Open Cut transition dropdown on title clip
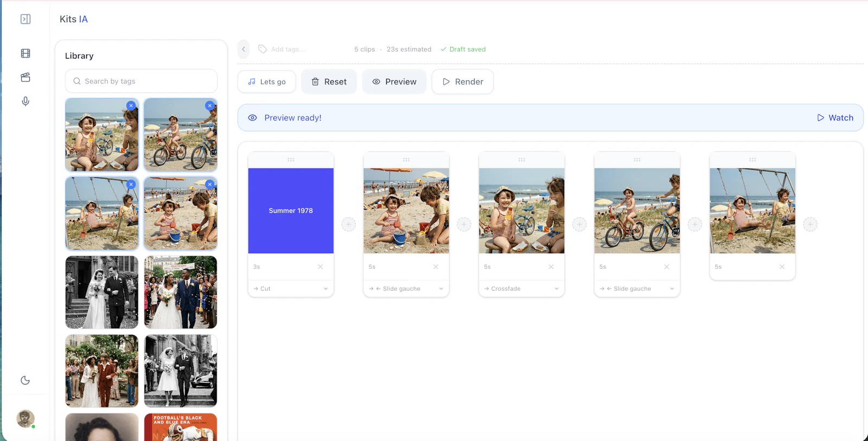The width and height of the screenshot is (868, 441). coord(291,289)
